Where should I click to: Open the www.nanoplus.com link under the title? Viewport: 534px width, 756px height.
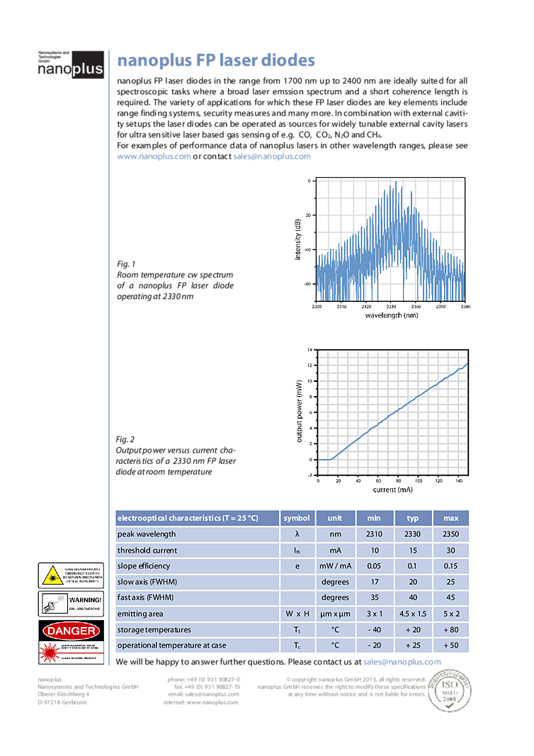(x=154, y=157)
